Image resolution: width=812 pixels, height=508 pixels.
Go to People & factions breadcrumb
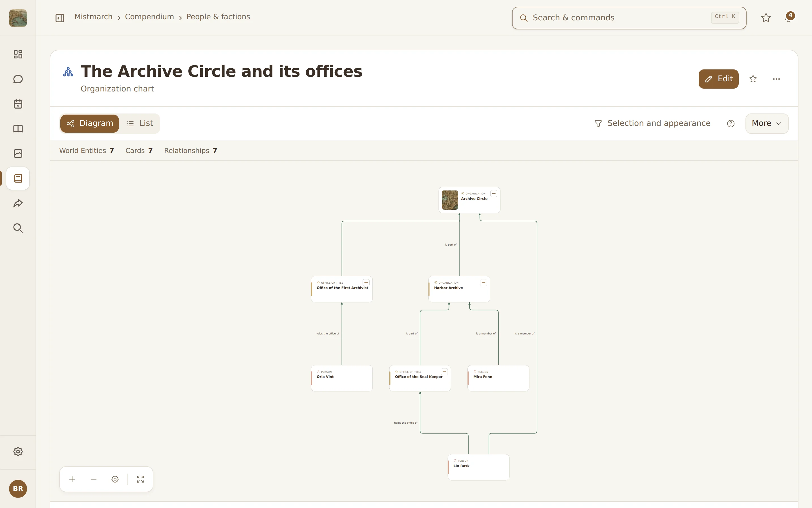[x=218, y=17]
